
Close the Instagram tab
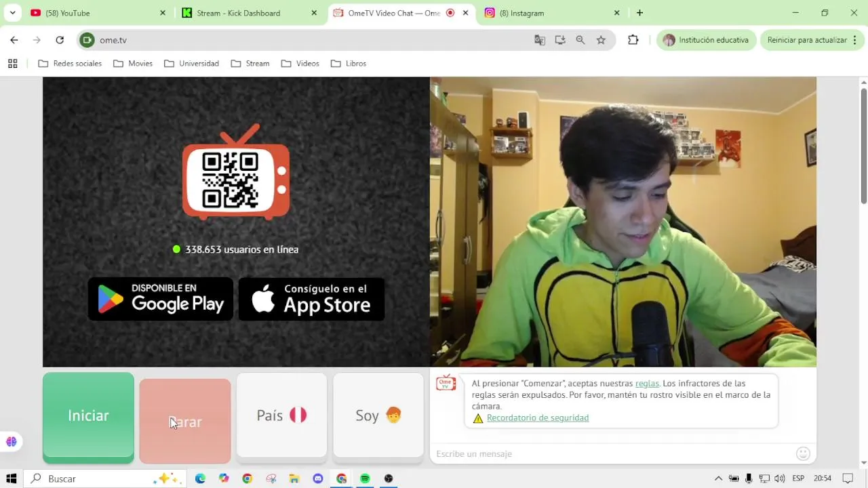tap(616, 13)
